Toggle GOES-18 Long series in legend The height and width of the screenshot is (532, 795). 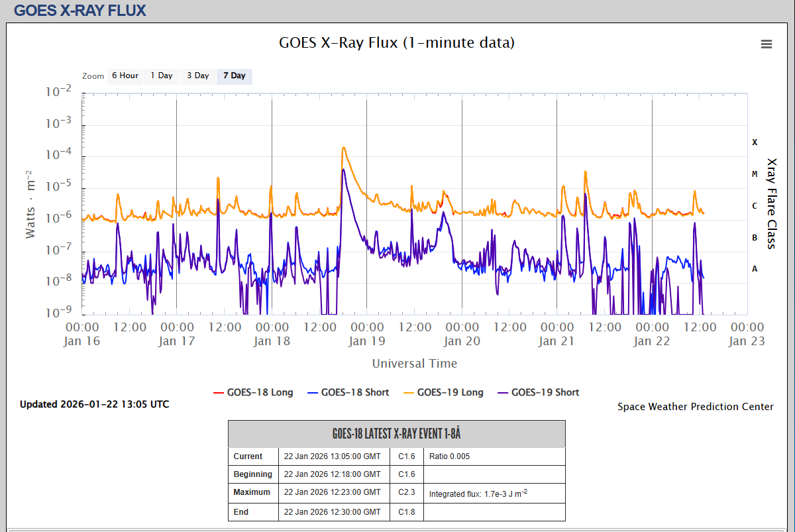(252, 392)
